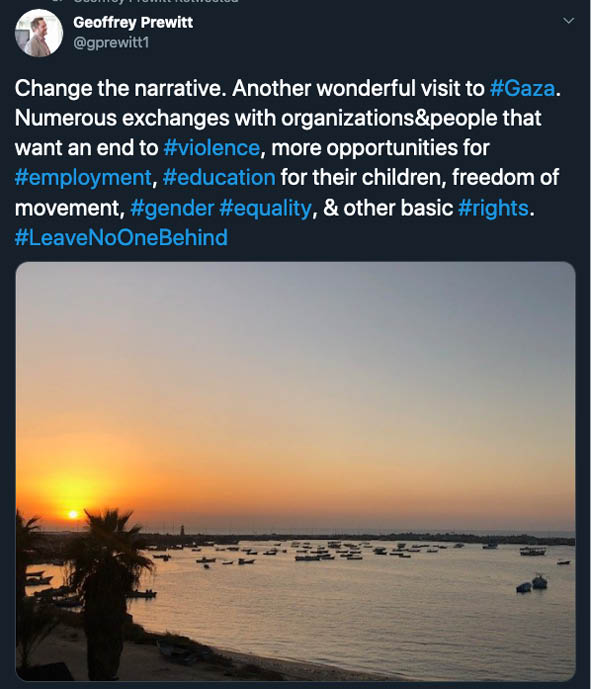Enlarge the Gaza sunset harbor photo
The height and width of the screenshot is (689, 591).
[x=295, y=471]
